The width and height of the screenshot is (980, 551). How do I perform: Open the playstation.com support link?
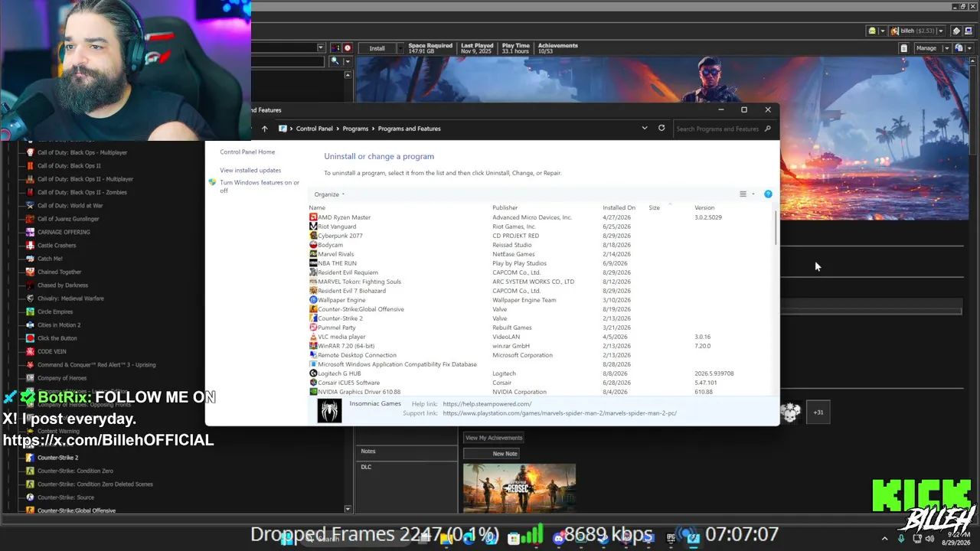click(560, 413)
